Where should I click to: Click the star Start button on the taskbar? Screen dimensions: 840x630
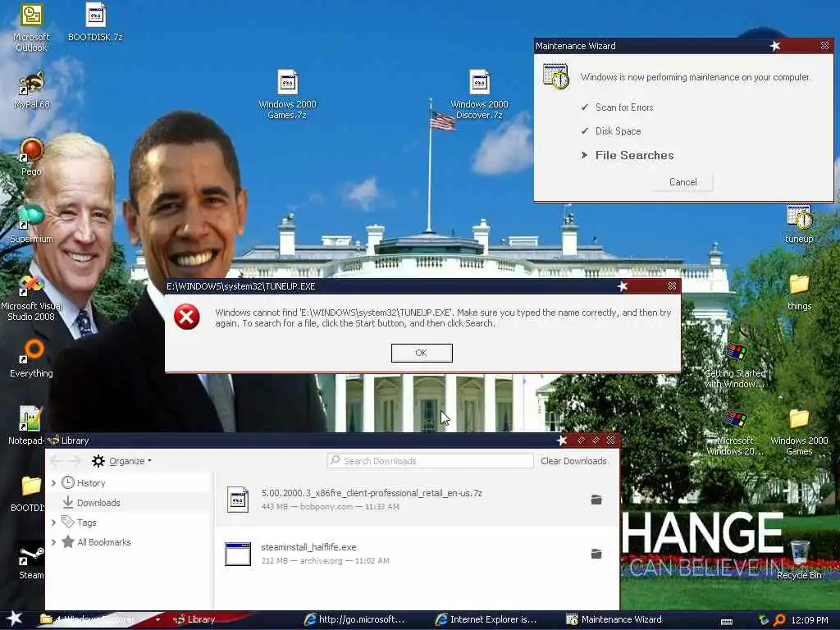point(14,619)
